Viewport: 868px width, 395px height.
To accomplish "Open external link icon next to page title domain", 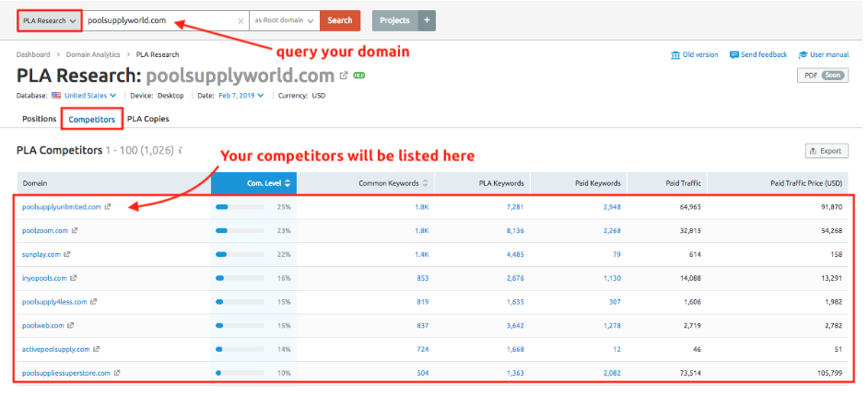I will [x=344, y=76].
